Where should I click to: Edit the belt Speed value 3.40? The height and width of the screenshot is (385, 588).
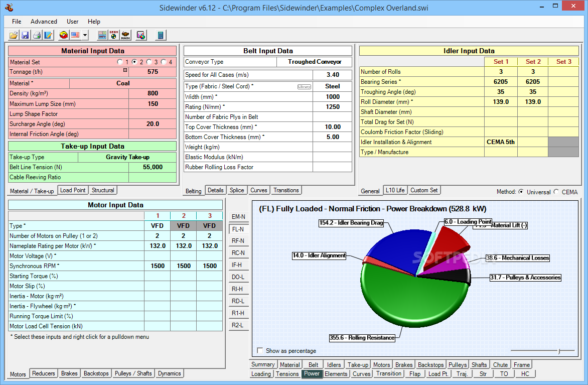click(x=332, y=75)
